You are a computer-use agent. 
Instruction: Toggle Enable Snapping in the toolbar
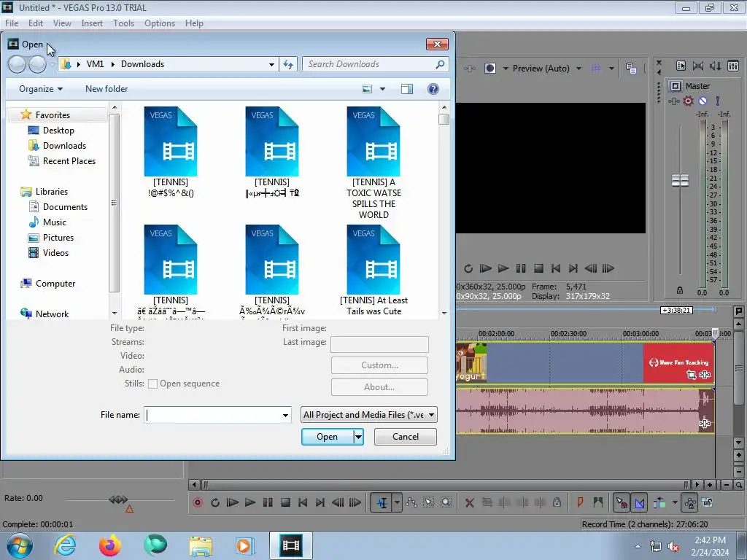(x=622, y=502)
